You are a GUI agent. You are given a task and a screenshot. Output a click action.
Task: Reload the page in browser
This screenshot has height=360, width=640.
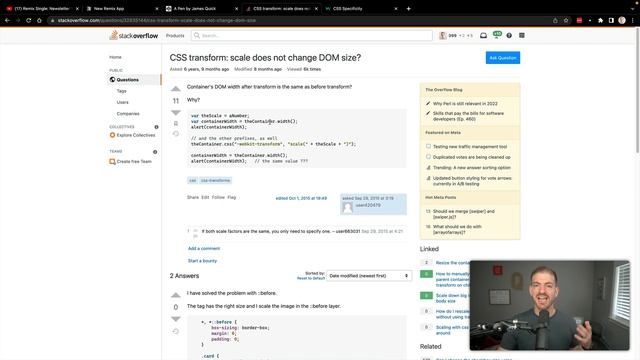coord(29,20)
